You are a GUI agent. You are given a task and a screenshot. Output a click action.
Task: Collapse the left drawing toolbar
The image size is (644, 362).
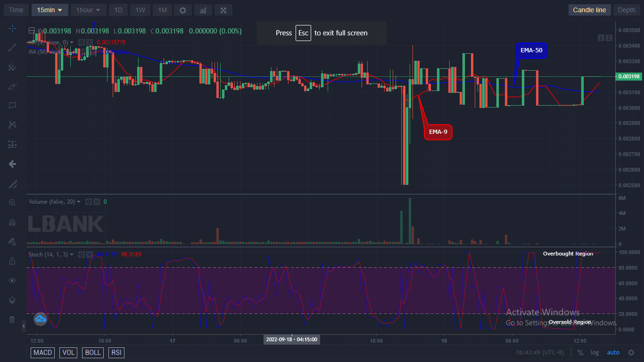coord(24,325)
